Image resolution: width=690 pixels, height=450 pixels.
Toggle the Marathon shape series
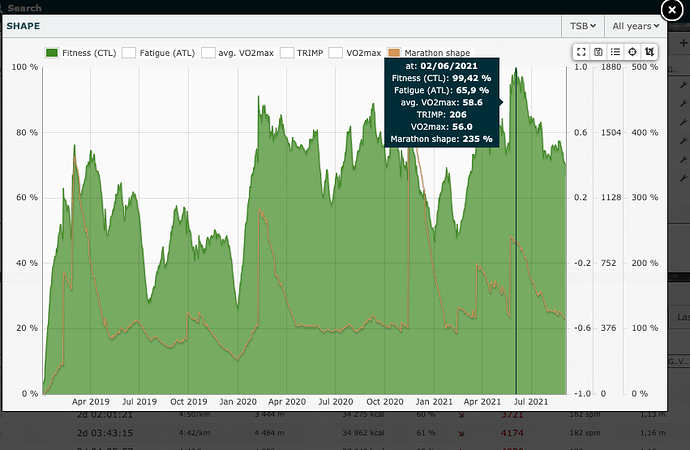(429, 53)
